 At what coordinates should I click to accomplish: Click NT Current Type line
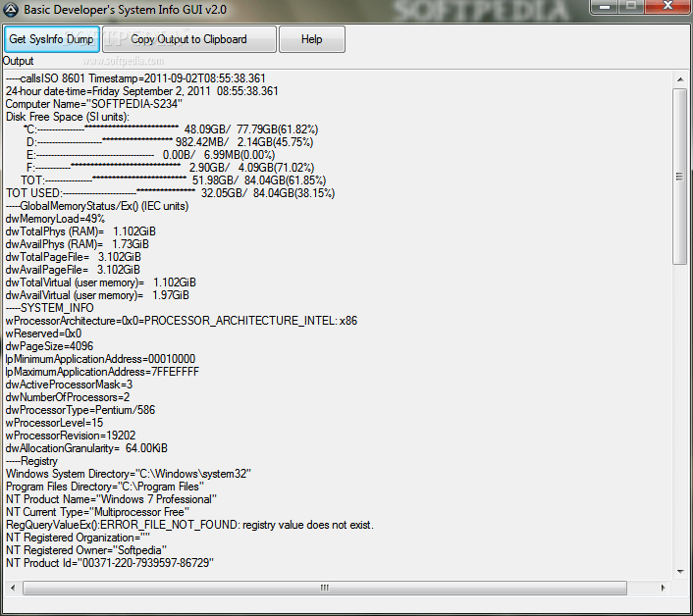tap(98, 512)
